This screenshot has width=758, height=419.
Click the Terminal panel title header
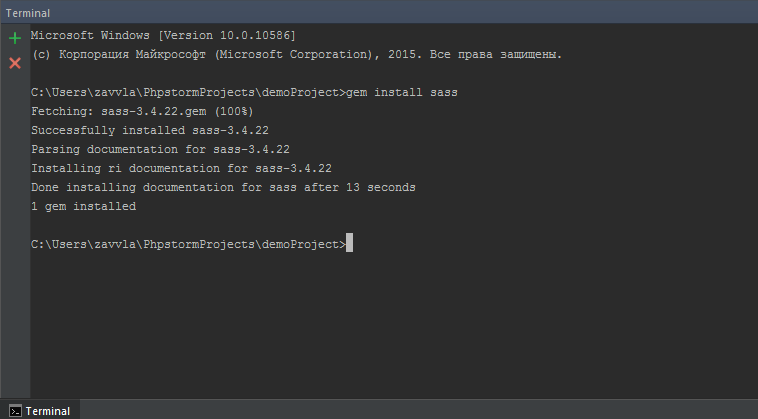(28, 11)
